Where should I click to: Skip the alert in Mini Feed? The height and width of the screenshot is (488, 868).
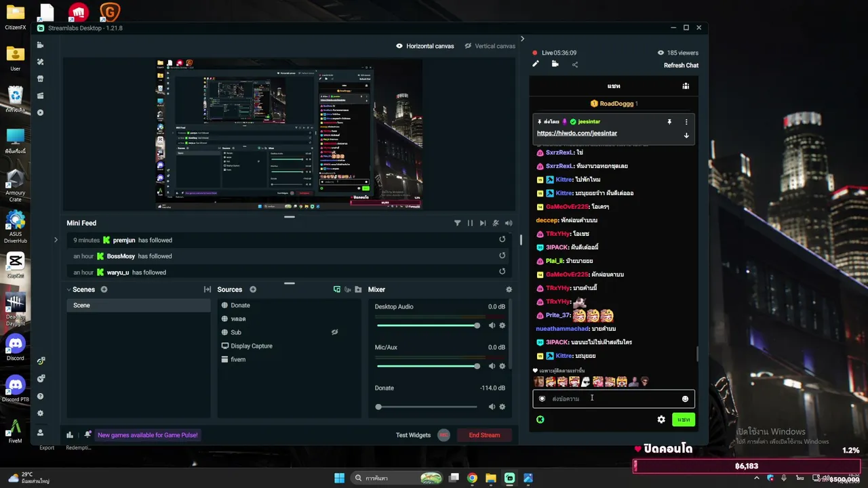(x=483, y=223)
